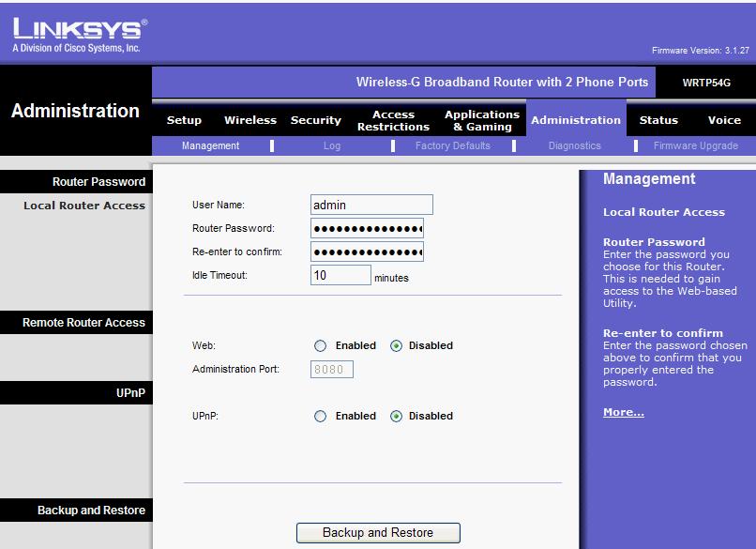
Task: Click the Wireless-G Broadband Router title text
Action: coord(502,82)
